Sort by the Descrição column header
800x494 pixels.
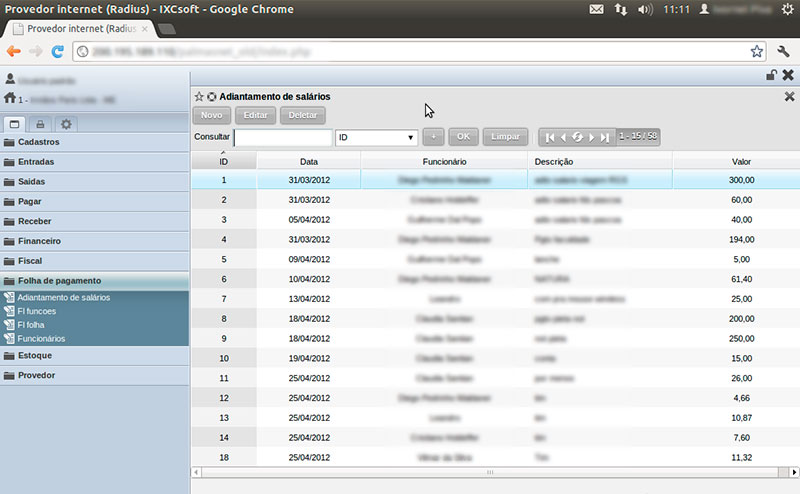coord(600,161)
